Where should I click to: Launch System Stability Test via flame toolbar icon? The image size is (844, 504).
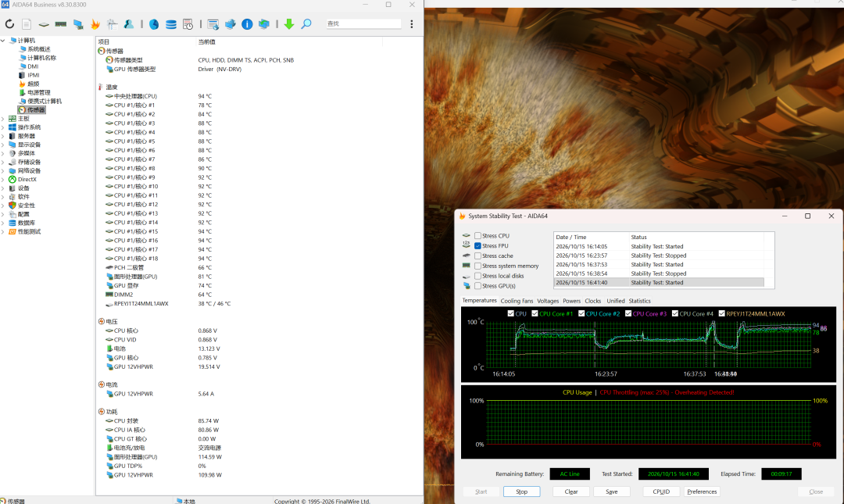click(x=95, y=23)
